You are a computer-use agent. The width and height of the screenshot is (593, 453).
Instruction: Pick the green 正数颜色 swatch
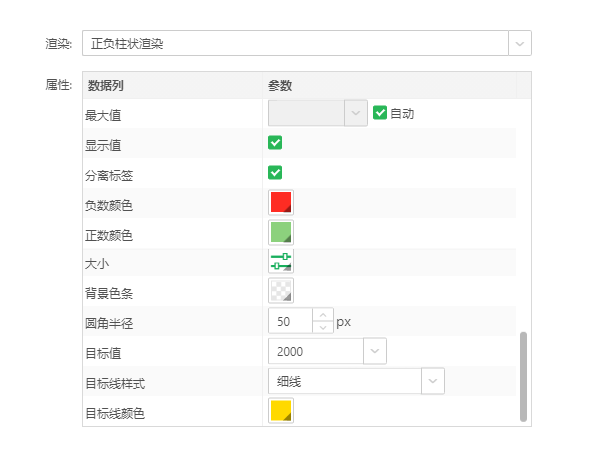click(x=281, y=232)
